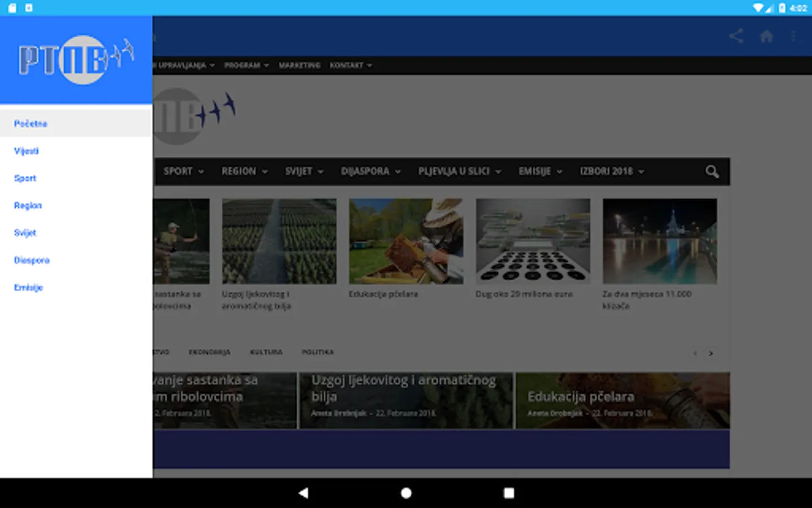Viewport: 812px width, 508px height.
Task: Click carousel next arrow
Action: 710,353
